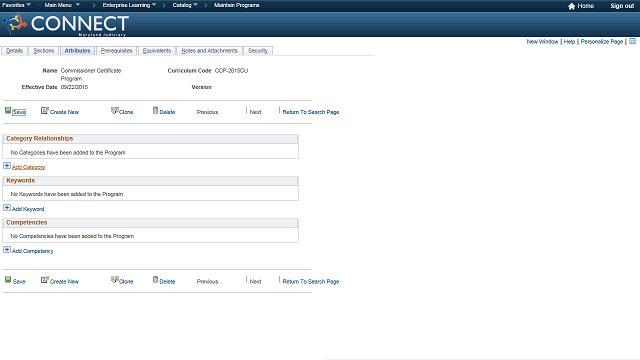This screenshot has height=360, width=640.
Task: Click the Add Category link
Action: [x=28, y=167]
